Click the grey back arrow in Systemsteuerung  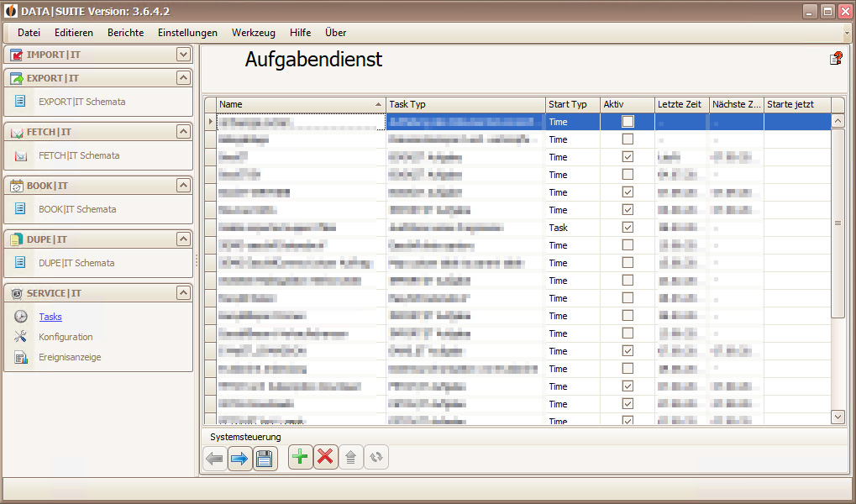click(x=214, y=458)
